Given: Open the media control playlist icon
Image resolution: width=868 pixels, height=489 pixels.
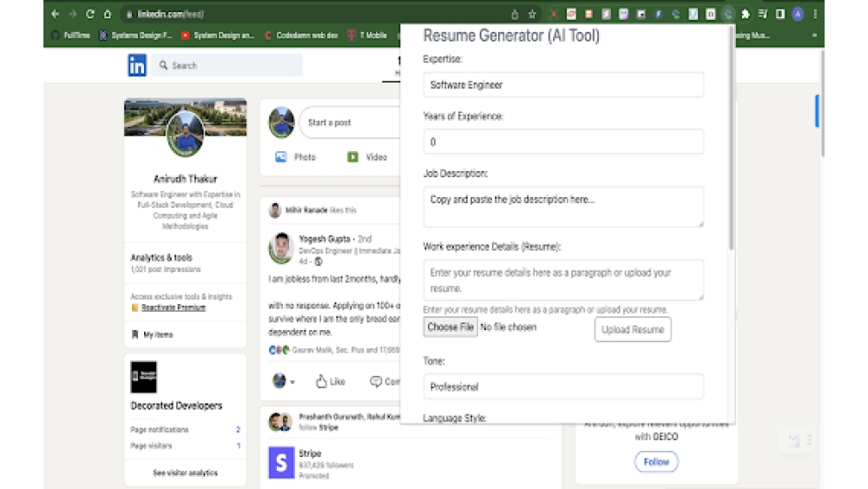Looking at the screenshot, I should click(763, 15).
